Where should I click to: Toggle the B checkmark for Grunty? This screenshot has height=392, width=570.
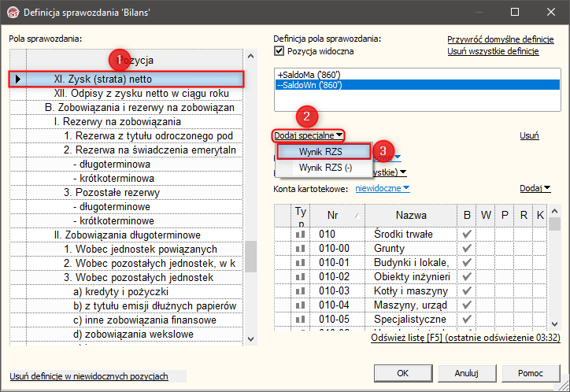tap(467, 249)
